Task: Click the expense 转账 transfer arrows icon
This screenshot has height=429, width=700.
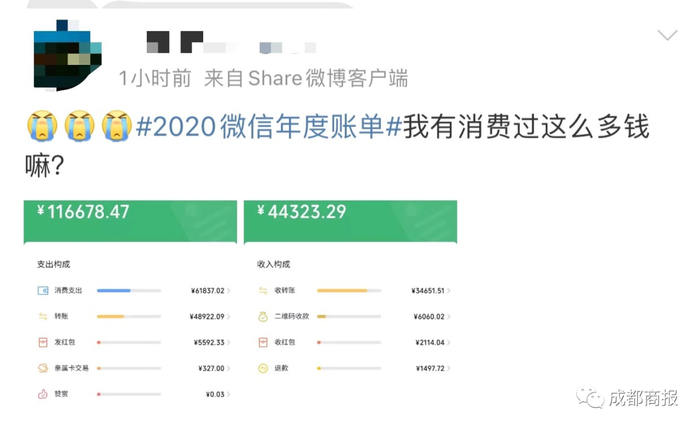Action: point(43,316)
